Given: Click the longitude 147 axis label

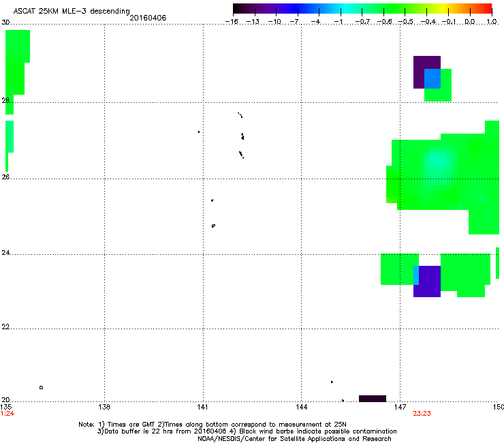Looking at the screenshot, I should pyautogui.click(x=400, y=407).
